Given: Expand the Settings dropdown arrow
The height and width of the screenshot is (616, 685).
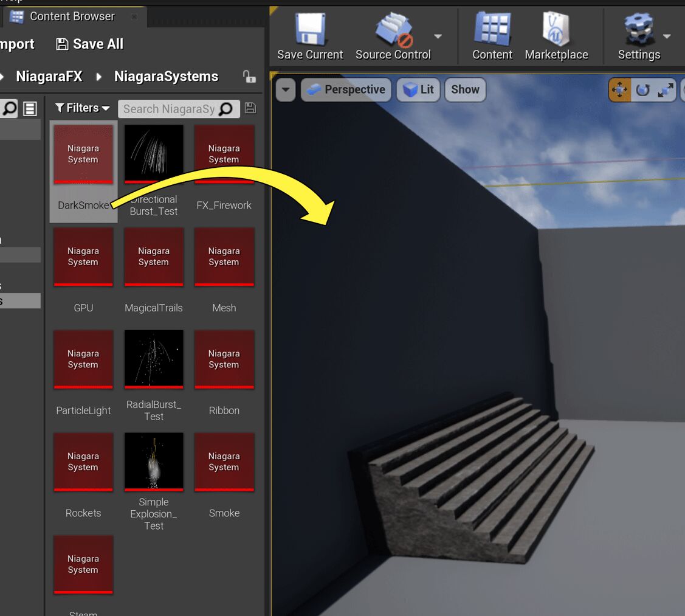Looking at the screenshot, I should coord(667,36).
